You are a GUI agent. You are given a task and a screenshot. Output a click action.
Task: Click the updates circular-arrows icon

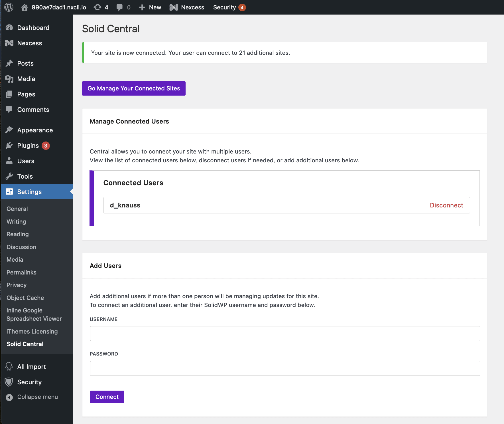point(97,7)
